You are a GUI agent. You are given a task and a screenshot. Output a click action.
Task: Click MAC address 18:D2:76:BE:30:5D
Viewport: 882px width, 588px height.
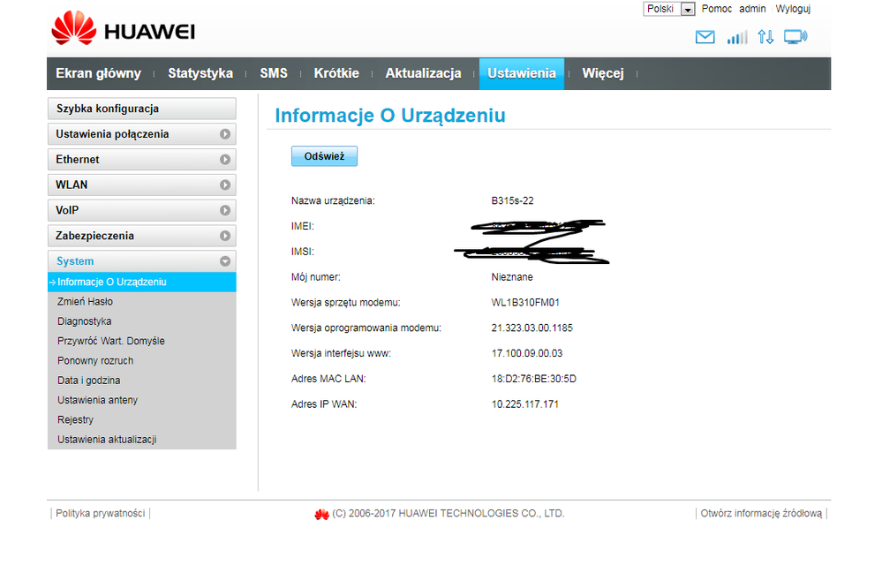pyautogui.click(x=534, y=379)
